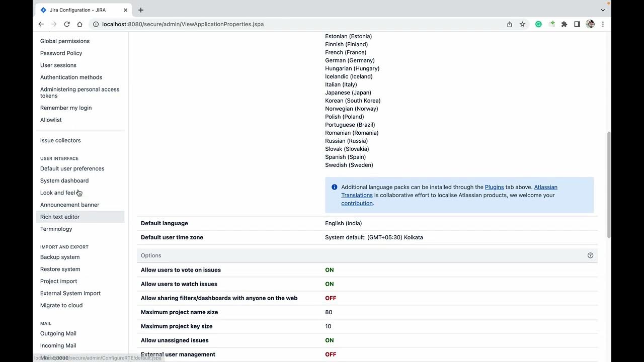The height and width of the screenshot is (362, 644).
Task: Open Authentication methods page
Action: click(71, 77)
